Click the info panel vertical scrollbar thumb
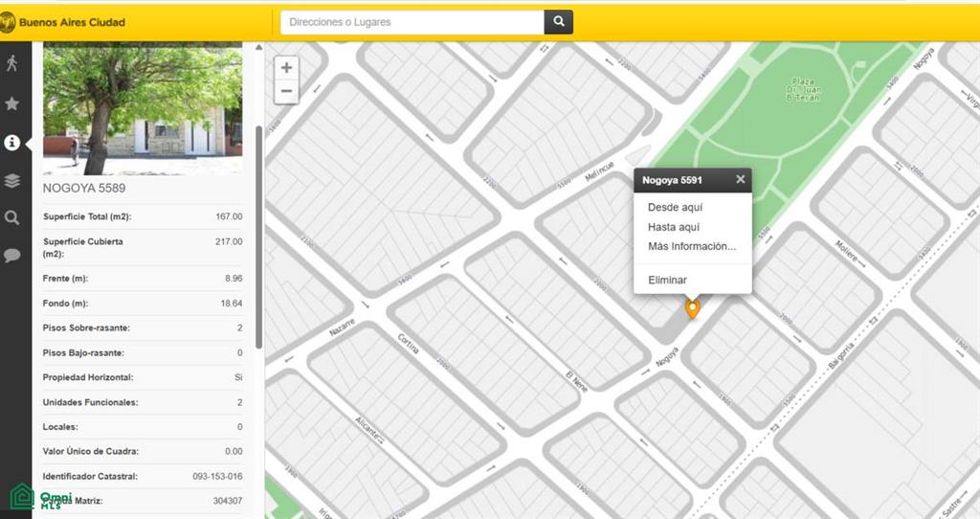This screenshot has width=980, height=519. pos(258,237)
